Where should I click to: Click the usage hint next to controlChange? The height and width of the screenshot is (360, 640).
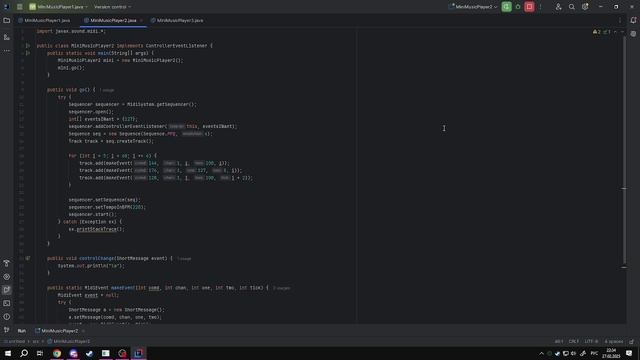pos(184,259)
